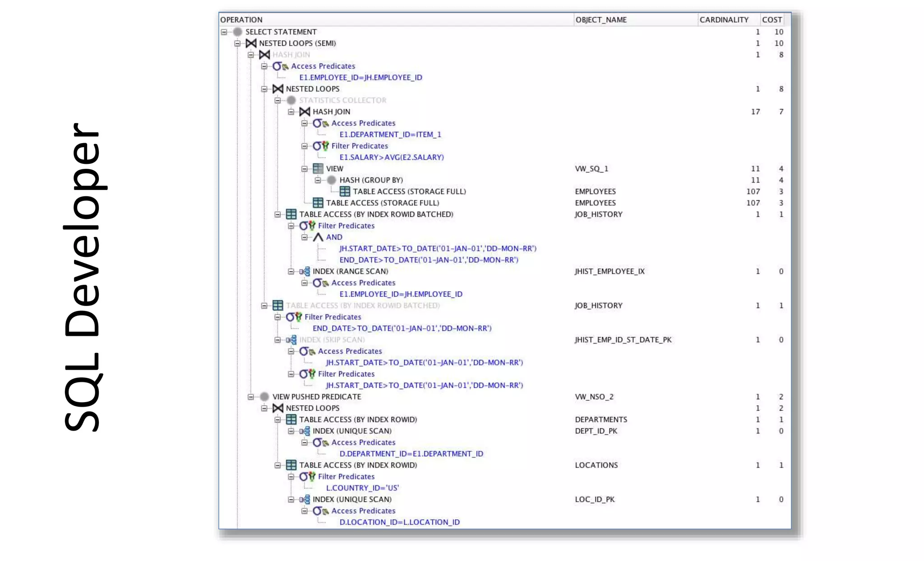Click the greyed HASH JOIN icon under NESTED LOOPS (SEMI)

coord(264,55)
